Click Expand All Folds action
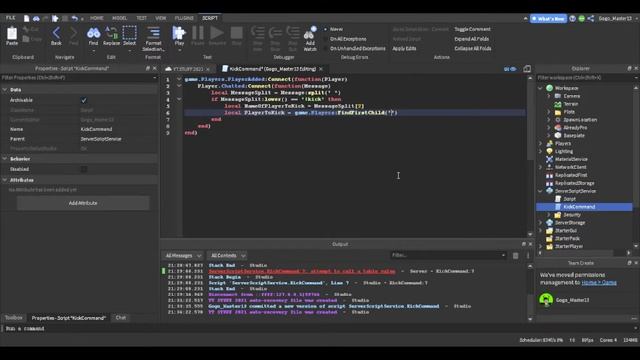Screen dimensions: 640x360 click(471, 39)
